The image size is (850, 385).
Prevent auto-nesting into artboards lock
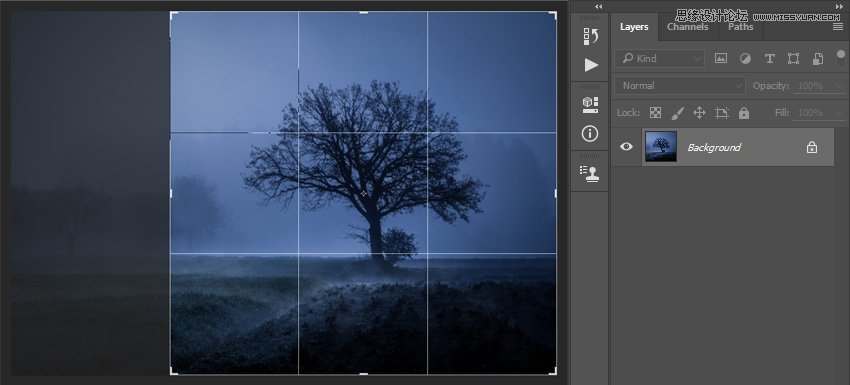(x=722, y=113)
